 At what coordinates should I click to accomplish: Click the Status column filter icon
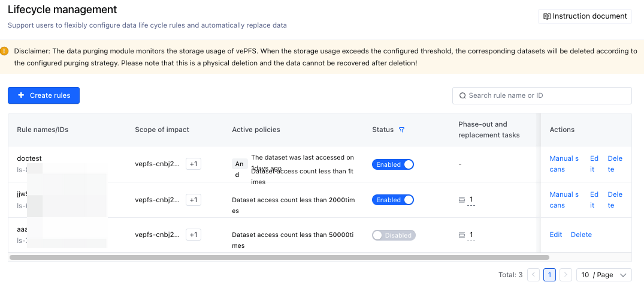pyautogui.click(x=402, y=130)
